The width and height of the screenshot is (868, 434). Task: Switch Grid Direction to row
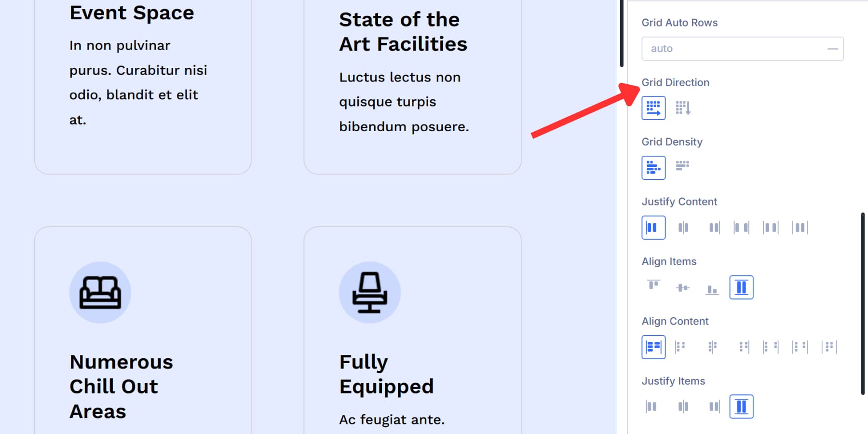click(x=653, y=108)
